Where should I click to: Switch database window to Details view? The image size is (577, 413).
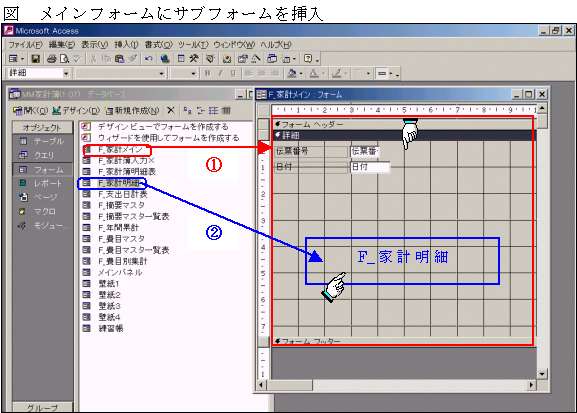226,110
